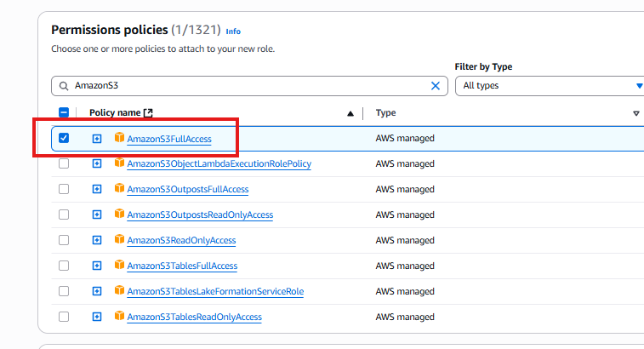Click the Type column header
This screenshot has width=644, height=349.
click(x=385, y=112)
